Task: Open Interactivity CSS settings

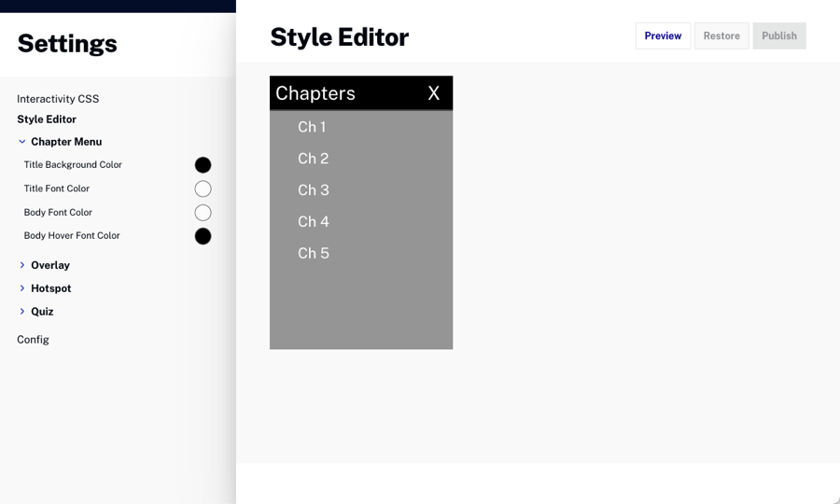Action: tap(58, 99)
